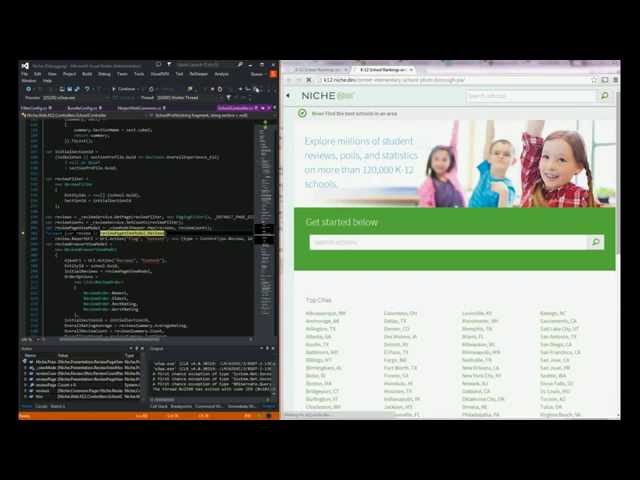This screenshot has width=640, height=480.
Task: Open the Window menu in Visual Studio
Action: (29, 81)
